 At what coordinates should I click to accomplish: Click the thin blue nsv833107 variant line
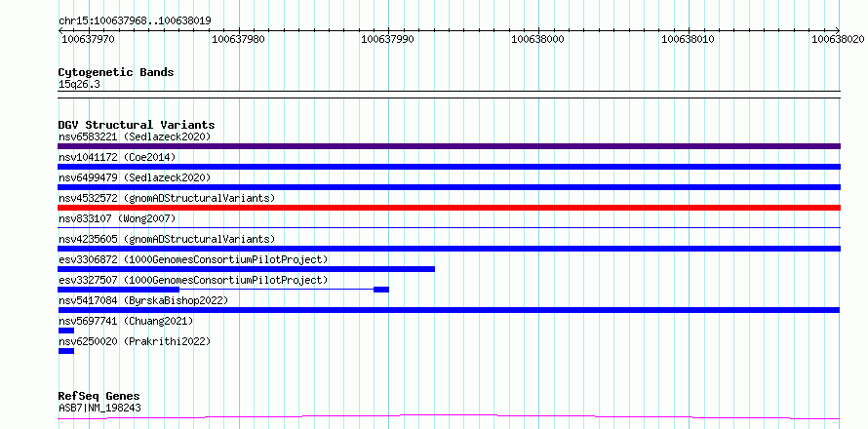tap(449, 227)
